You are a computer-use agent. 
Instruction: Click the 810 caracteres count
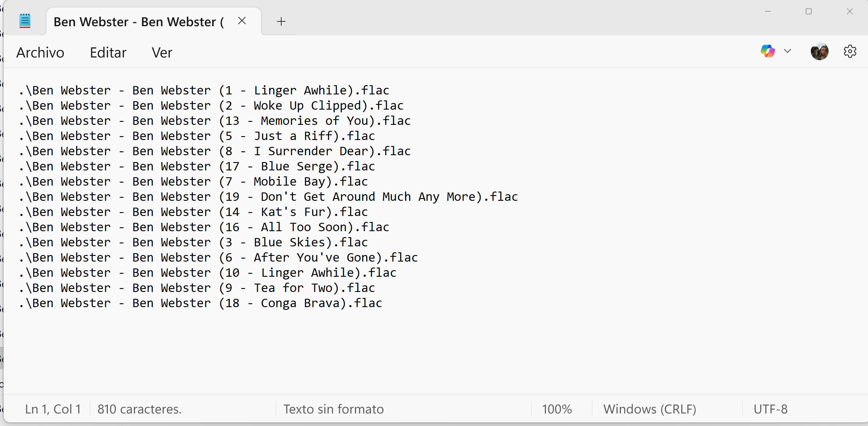click(139, 409)
